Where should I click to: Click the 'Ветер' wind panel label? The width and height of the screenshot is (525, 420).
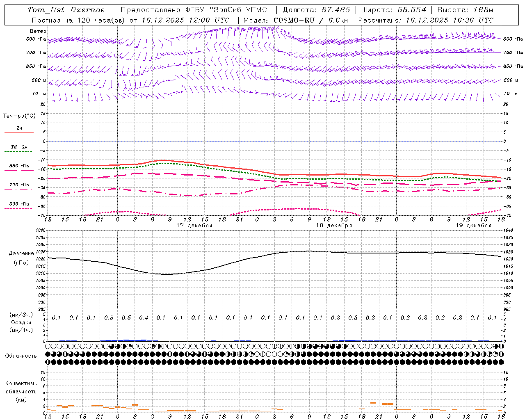click(38, 31)
